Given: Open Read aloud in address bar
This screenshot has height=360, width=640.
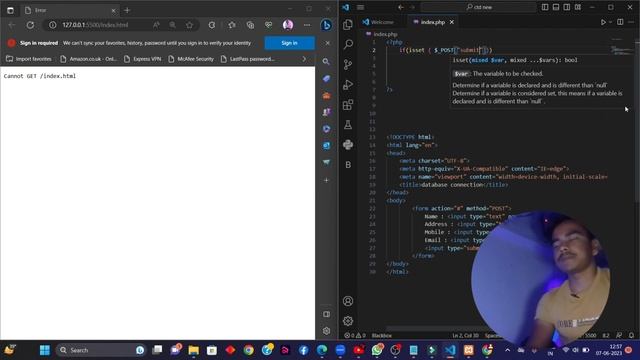Looking at the screenshot, I should pyautogui.click(x=156, y=25).
